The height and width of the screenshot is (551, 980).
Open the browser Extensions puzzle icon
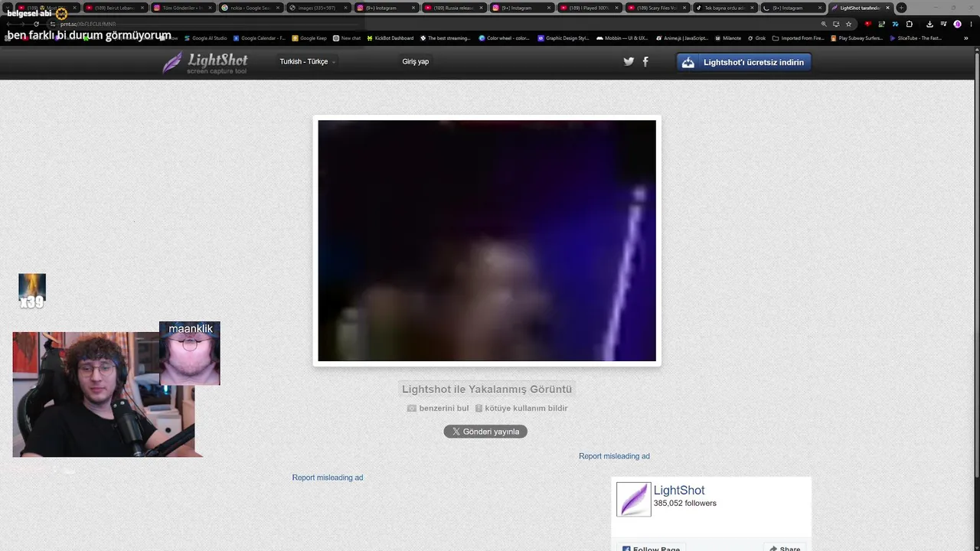pyautogui.click(x=910, y=24)
